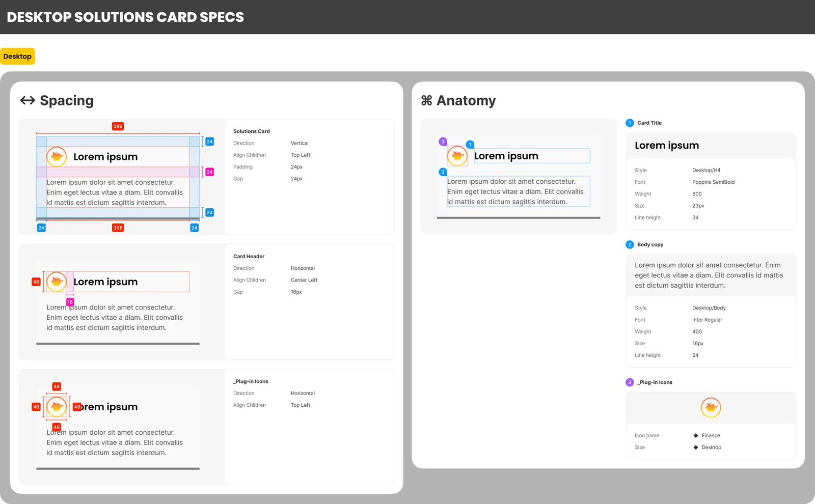This screenshot has height=504, width=815.
Task: Click the _Plug-in Icons heading in the Spacing section
Action: pyautogui.click(x=251, y=381)
